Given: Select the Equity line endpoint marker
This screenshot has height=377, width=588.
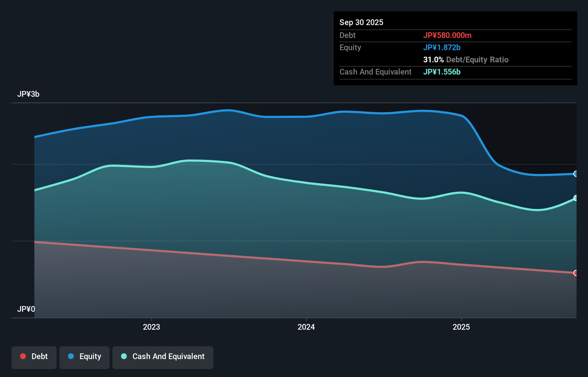Looking at the screenshot, I should 575,174.
